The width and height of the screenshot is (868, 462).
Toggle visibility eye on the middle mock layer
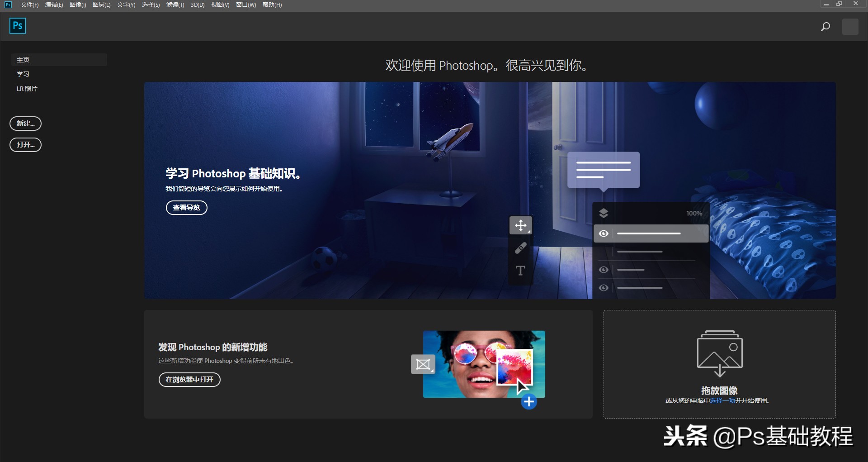(604, 269)
